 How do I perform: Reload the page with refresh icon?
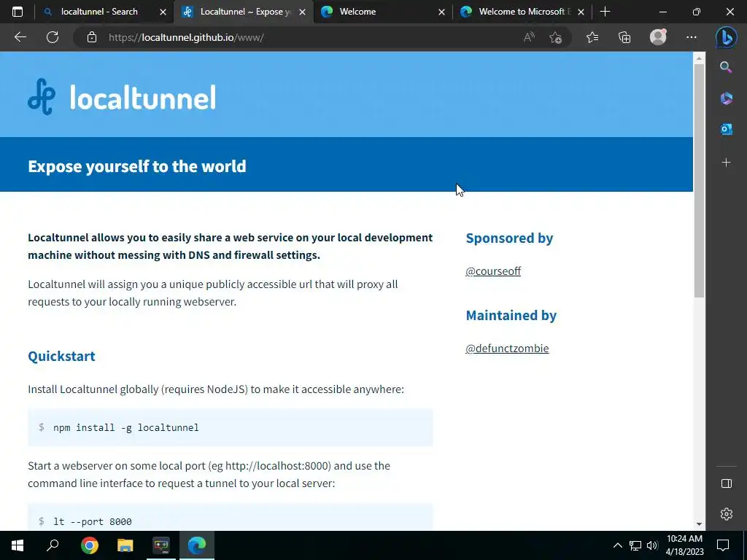[x=53, y=37]
